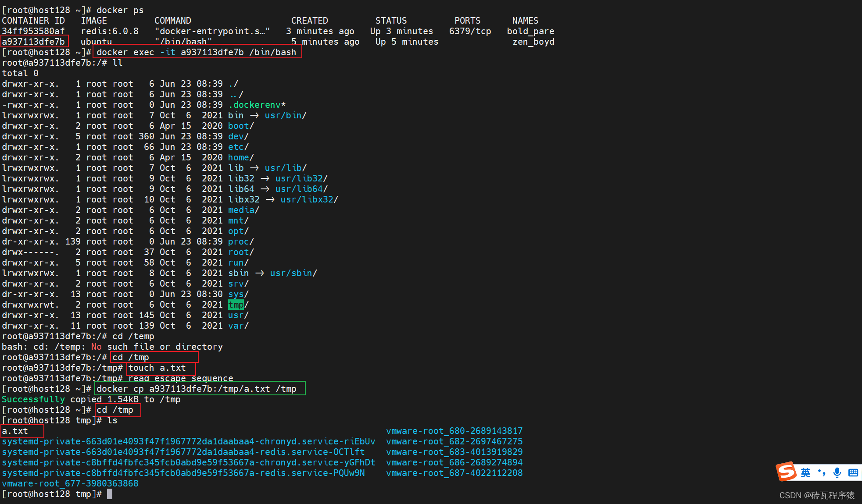Click the dev/ directory entry

click(x=238, y=136)
